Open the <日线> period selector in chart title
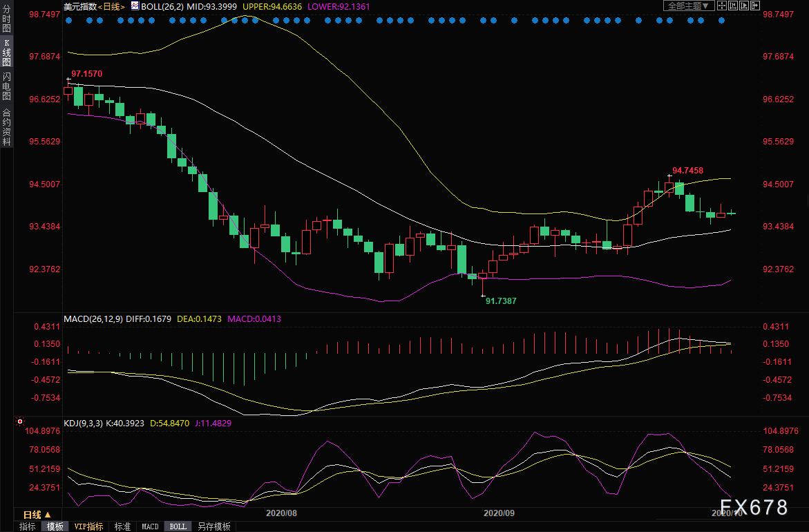Screen dimensions: 809x532 [111, 6]
